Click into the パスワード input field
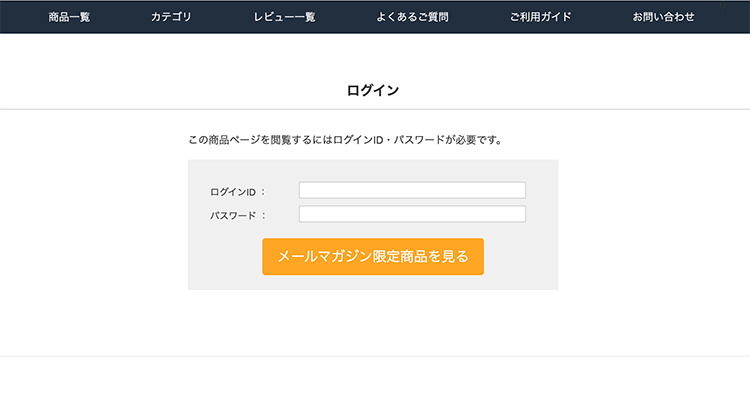750x403 pixels. pyautogui.click(x=412, y=214)
